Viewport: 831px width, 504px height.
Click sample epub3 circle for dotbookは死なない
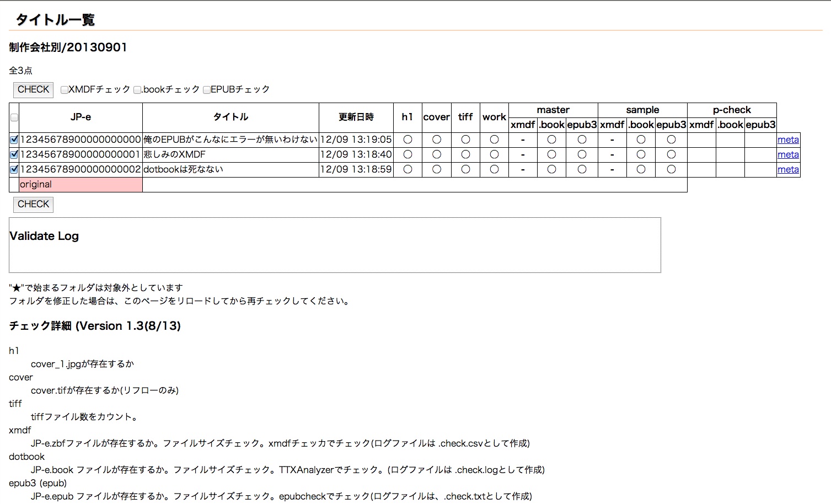tap(671, 170)
